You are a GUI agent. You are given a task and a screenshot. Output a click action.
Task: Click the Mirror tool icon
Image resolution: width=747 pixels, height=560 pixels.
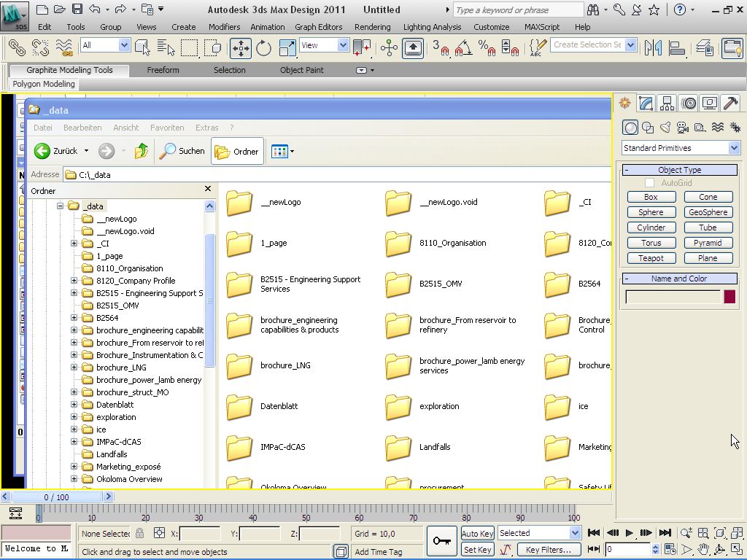click(x=653, y=47)
